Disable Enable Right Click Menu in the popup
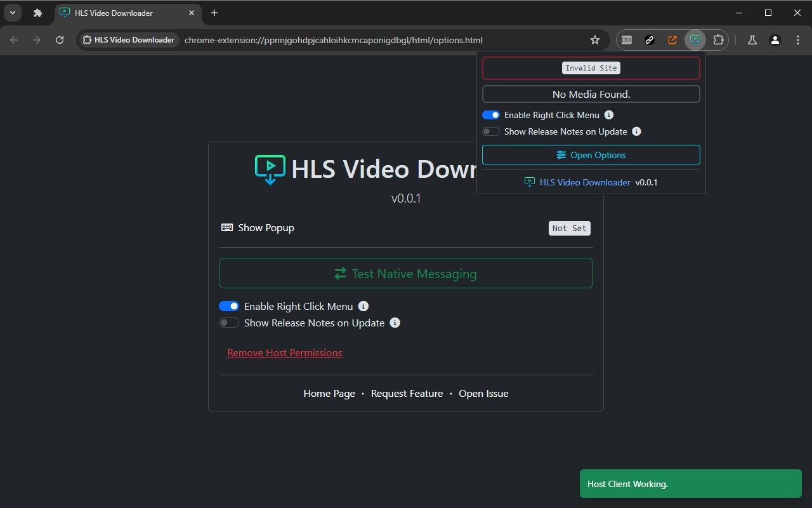The image size is (812, 508). [491, 115]
